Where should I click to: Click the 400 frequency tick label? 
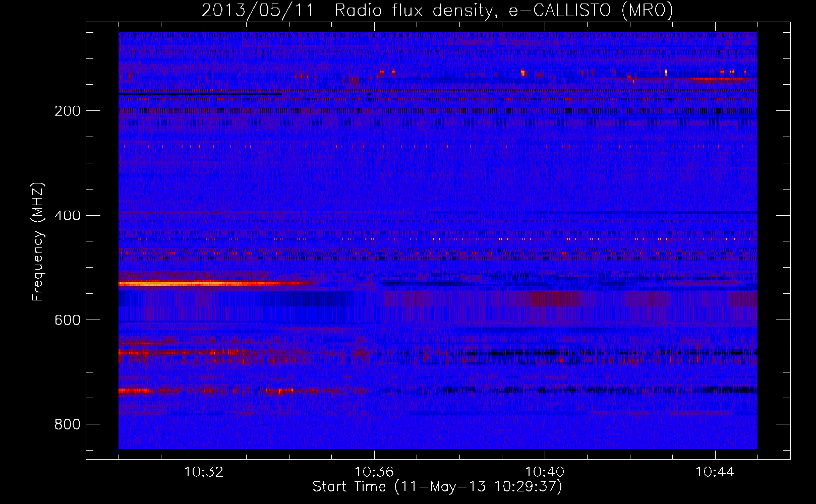point(68,216)
